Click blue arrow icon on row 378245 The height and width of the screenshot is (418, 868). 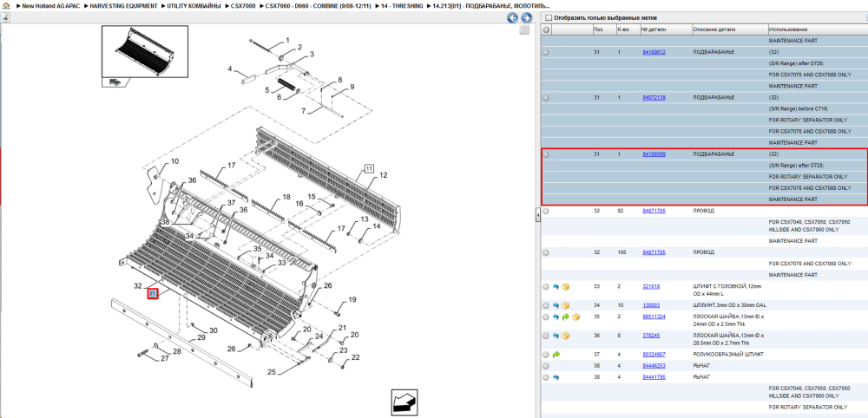click(556, 336)
